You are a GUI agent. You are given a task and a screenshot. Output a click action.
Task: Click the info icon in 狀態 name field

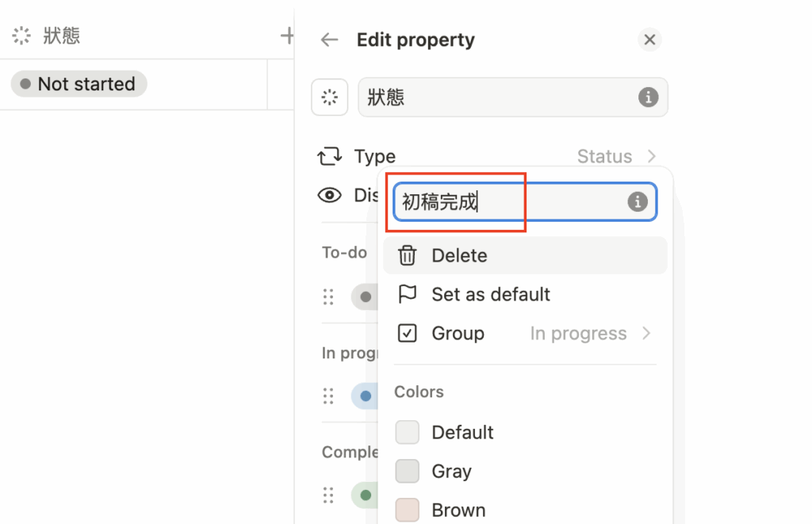[x=648, y=97]
